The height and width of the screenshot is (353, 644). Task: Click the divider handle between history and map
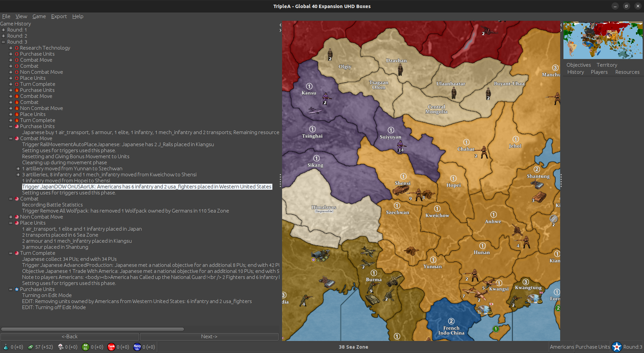[x=280, y=181]
